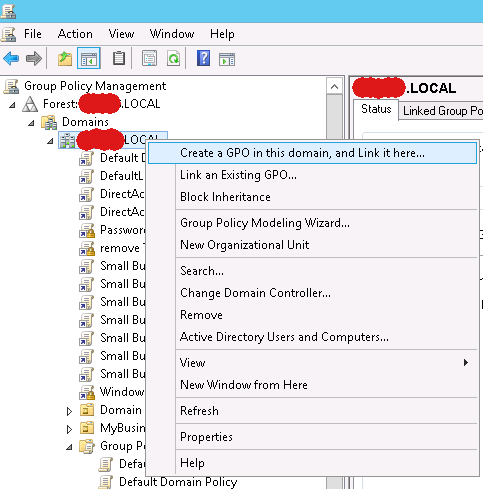Collapse the Forest tree node
483x489 pixels.
[12, 105]
